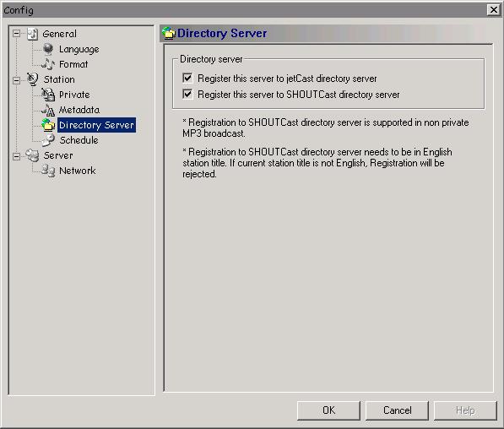
Task: Click the Metadata icon in tree
Action: click(x=48, y=110)
